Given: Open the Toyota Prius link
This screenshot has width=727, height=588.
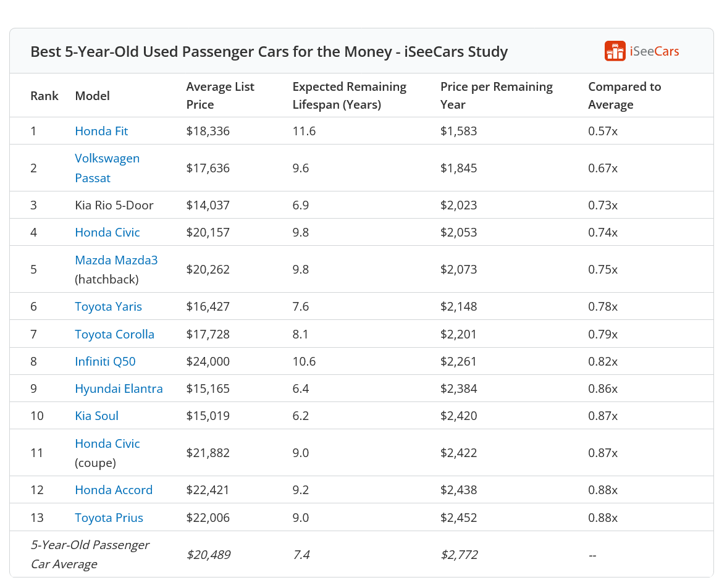Looking at the screenshot, I should [x=109, y=518].
